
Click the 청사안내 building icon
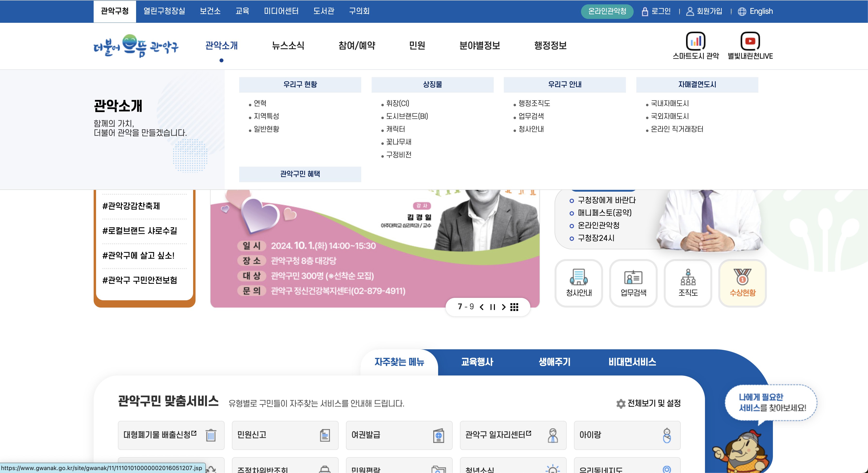579,277
